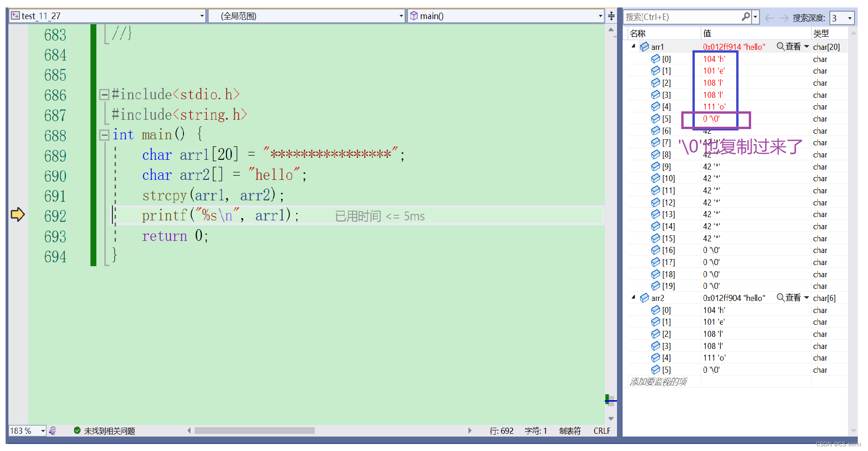The height and width of the screenshot is (451, 868).
Task: Click the search forward arrow
Action: click(x=784, y=18)
